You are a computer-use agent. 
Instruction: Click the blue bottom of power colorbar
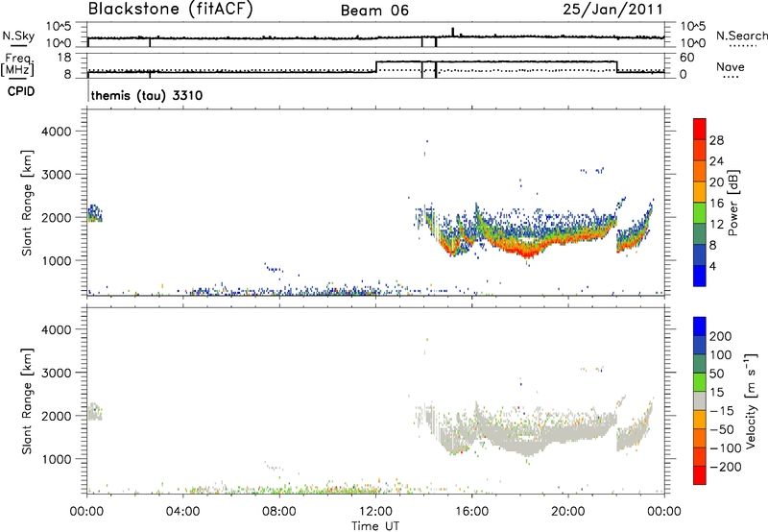tap(700, 276)
